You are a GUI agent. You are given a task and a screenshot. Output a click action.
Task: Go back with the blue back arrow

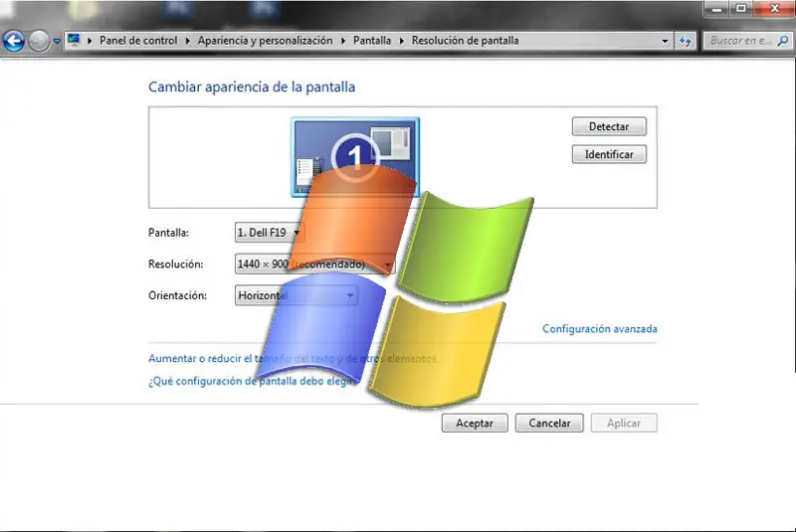tap(14, 41)
